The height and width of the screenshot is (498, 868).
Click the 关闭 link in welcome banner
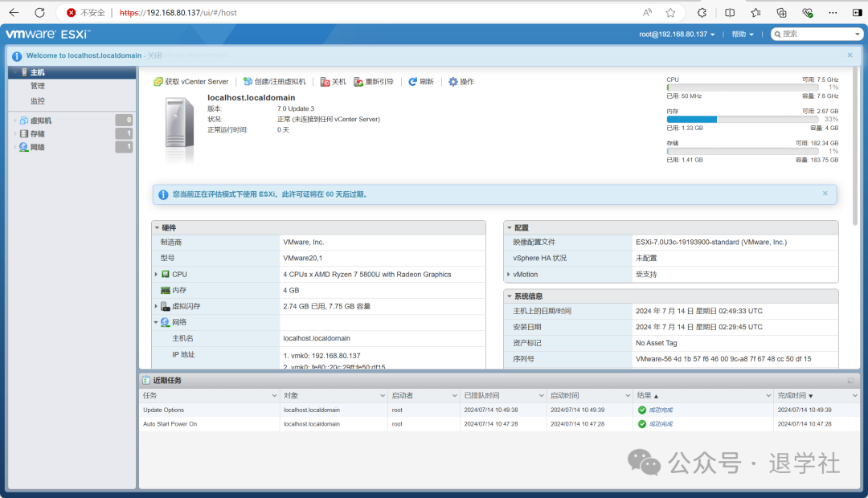pos(154,55)
